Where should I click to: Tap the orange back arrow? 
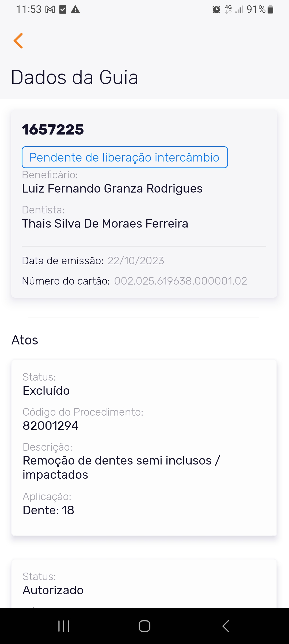click(18, 41)
